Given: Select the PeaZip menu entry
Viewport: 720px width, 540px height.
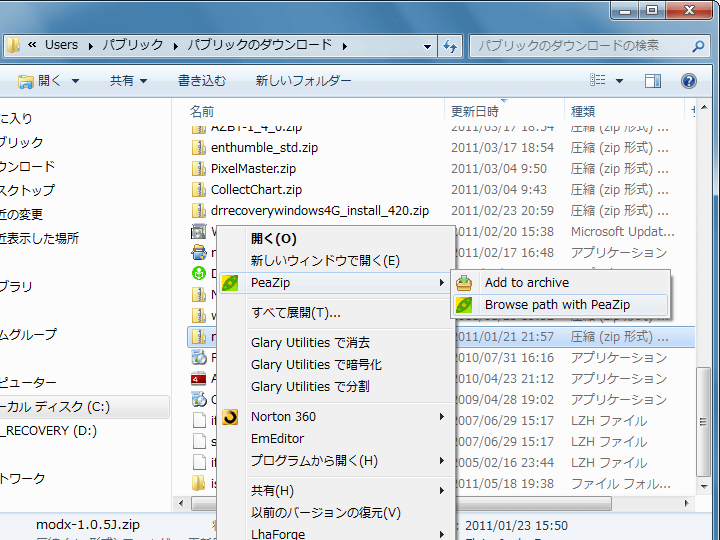Looking at the screenshot, I should click(x=335, y=283).
